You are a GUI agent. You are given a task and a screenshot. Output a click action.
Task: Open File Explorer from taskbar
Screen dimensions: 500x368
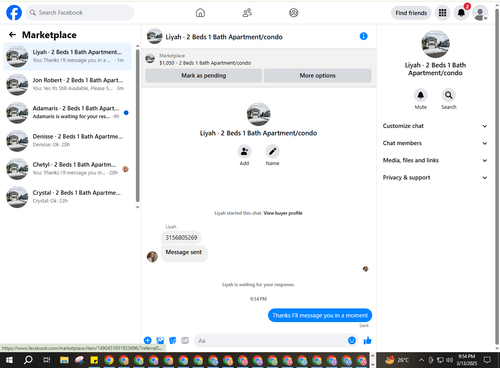[x=64, y=360]
